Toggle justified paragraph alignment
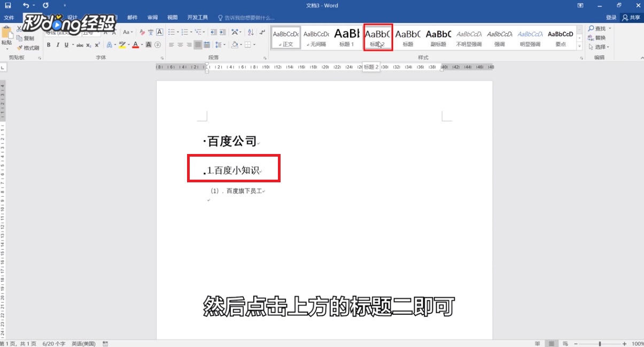The height and width of the screenshot is (347, 644). (x=198, y=45)
